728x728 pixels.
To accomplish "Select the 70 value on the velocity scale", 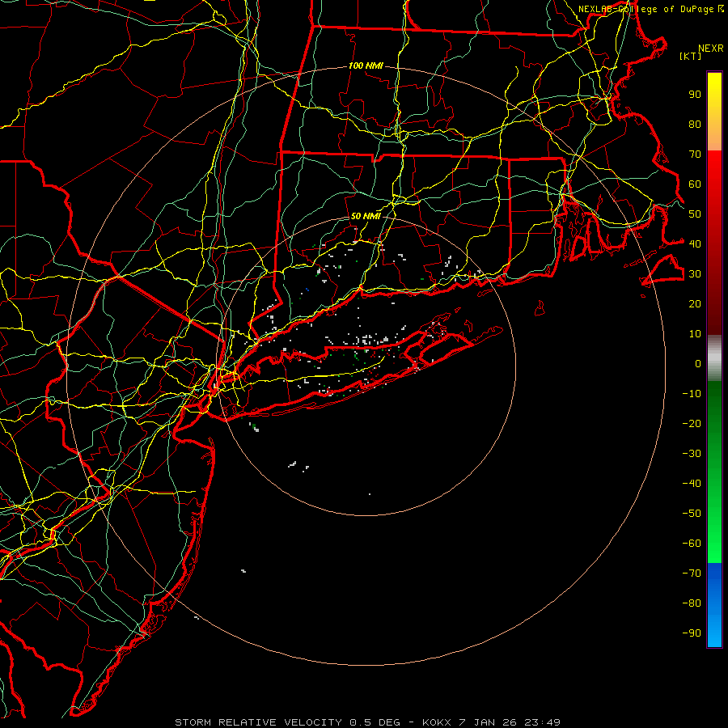I will point(695,154).
